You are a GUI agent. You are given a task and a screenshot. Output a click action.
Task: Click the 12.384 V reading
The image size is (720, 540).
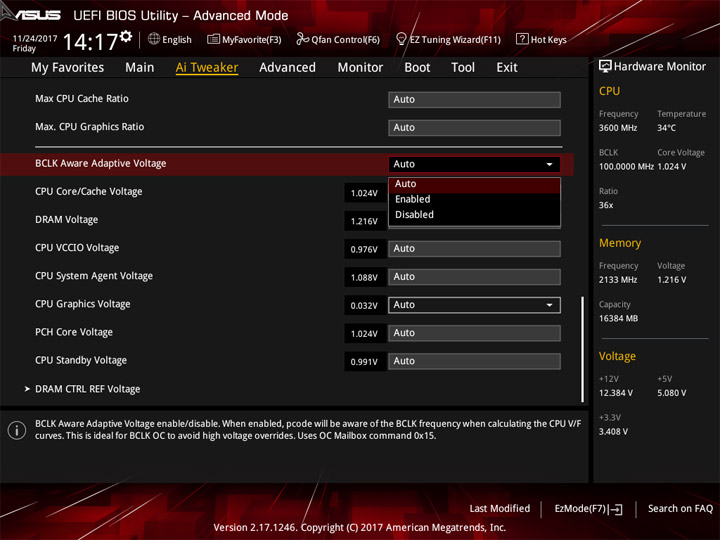coord(616,393)
